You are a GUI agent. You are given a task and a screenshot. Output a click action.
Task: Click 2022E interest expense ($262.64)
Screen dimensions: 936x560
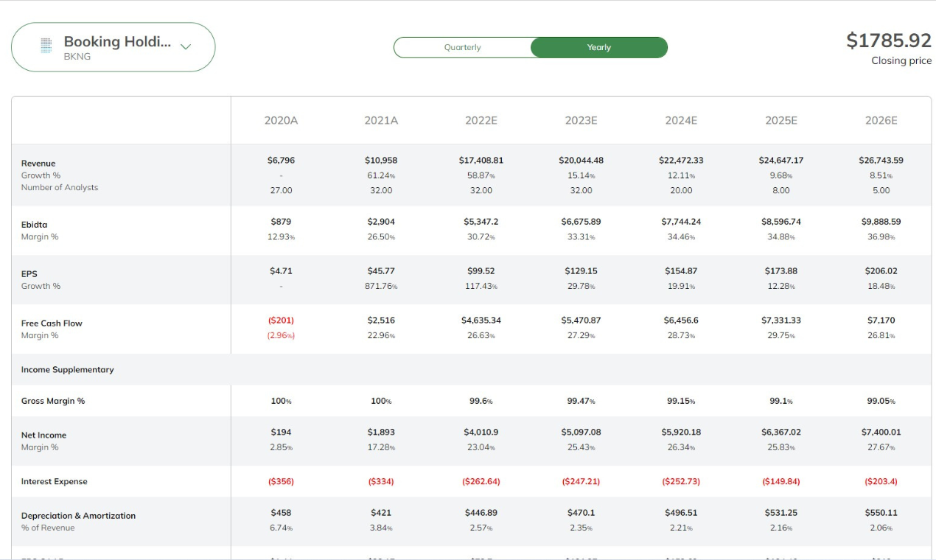[481, 481]
